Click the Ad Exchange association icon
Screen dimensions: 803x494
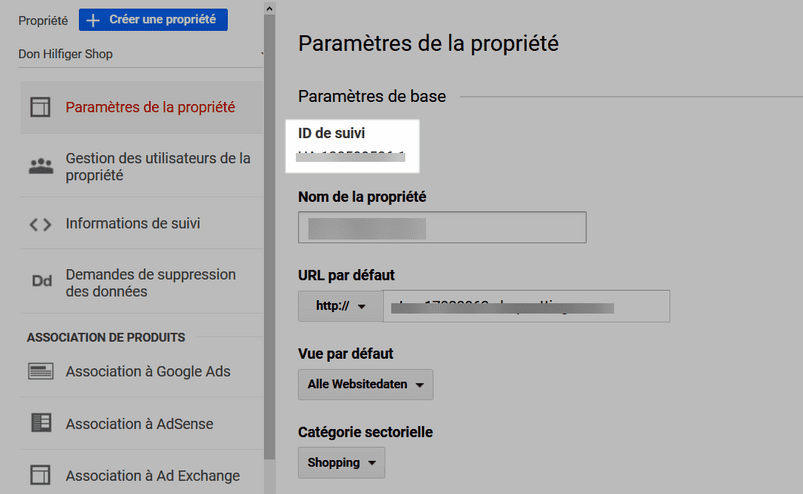[40, 475]
